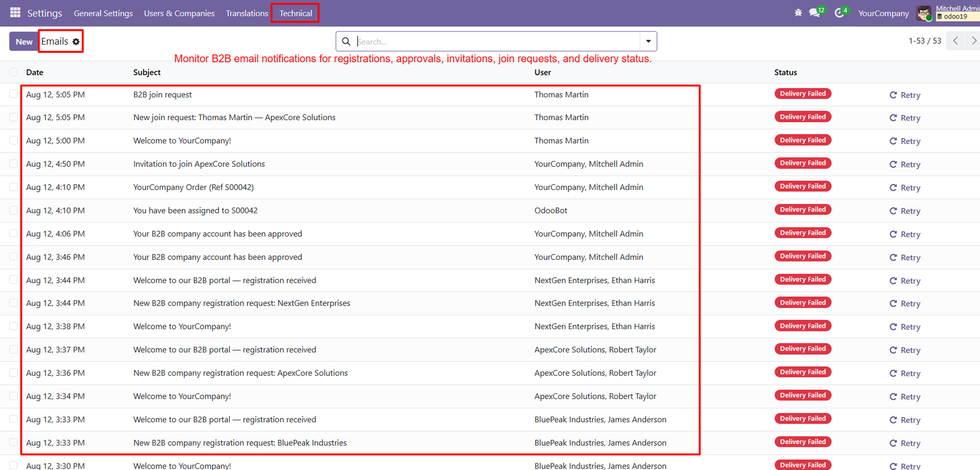Viewport: 980px width, 470px height.
Task: Open email 'Invitation to join ApexCore Solutions'
Action: [x=199, y=164]
